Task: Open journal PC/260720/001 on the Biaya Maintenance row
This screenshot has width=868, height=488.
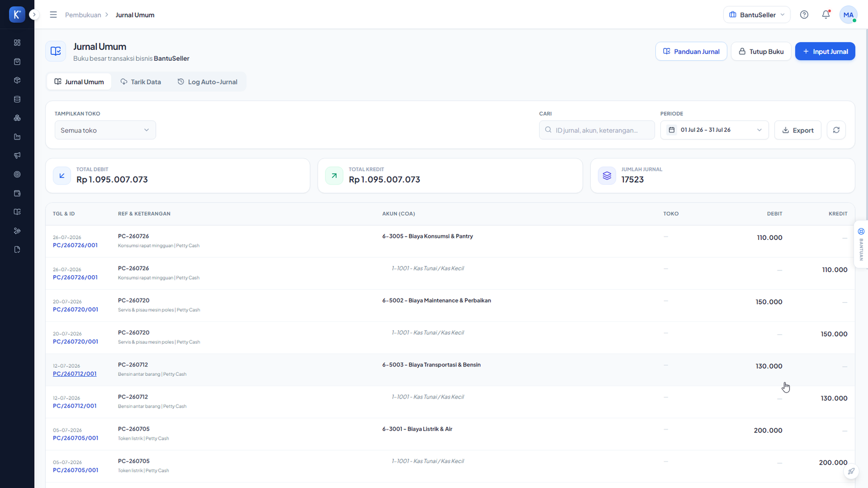Action: pos(75,309)
